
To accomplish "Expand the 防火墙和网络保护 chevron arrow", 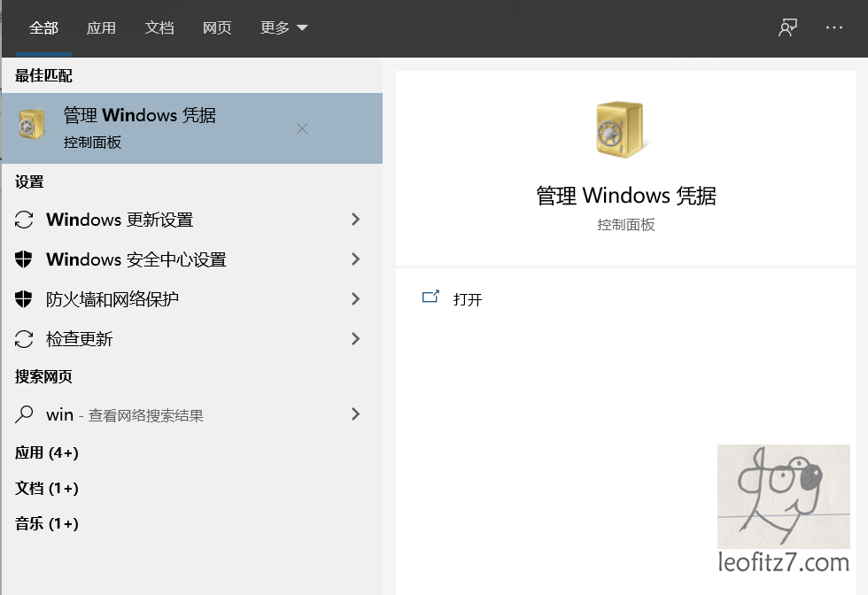I will point(355,299).
